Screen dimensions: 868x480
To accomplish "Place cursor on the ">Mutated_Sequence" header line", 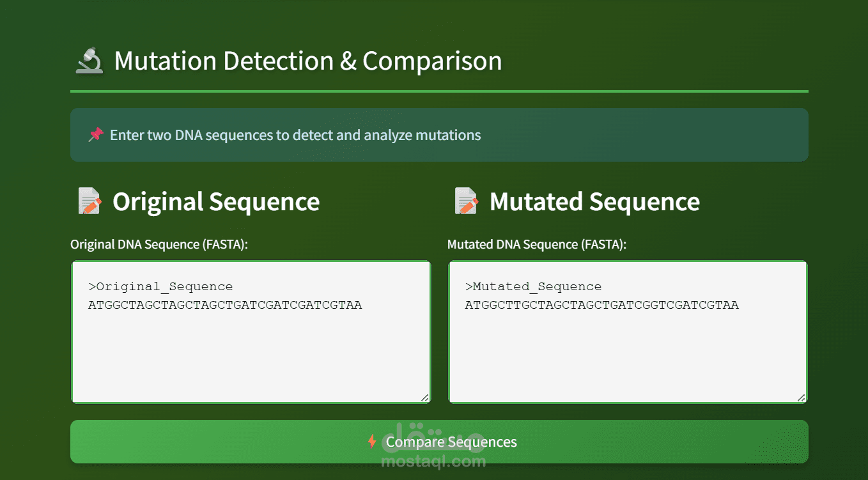I will pyautogui.click(x=534, y=286).
